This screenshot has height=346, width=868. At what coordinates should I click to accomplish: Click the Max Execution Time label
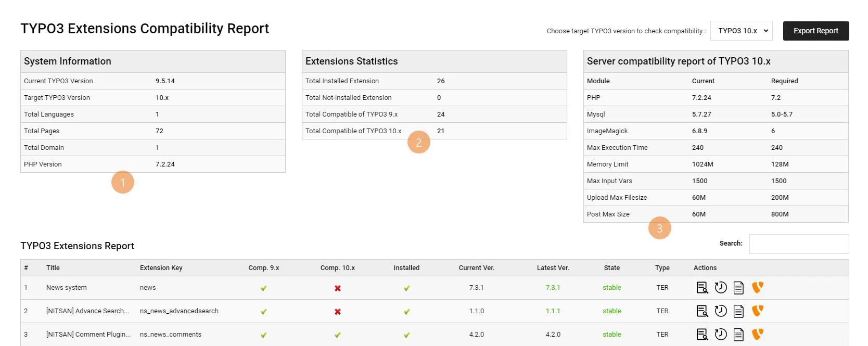click(x=617, y=148)
